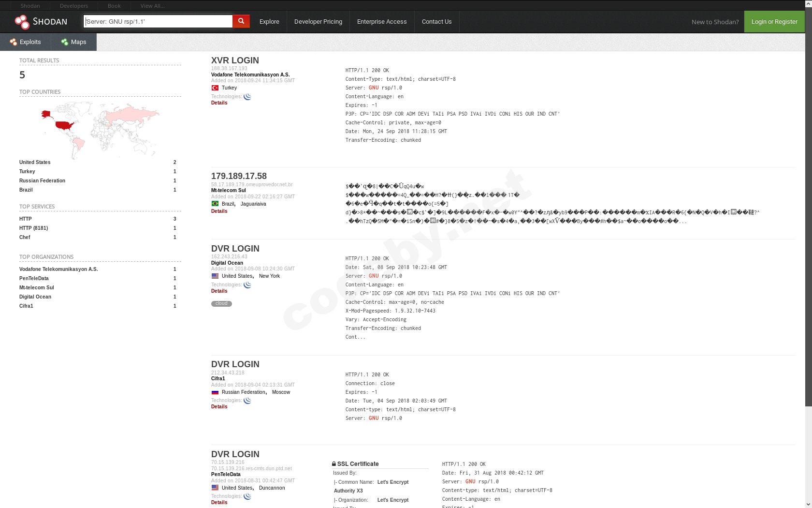Click the Turkey flag on the XVR LOGIN result

[215, 88]
